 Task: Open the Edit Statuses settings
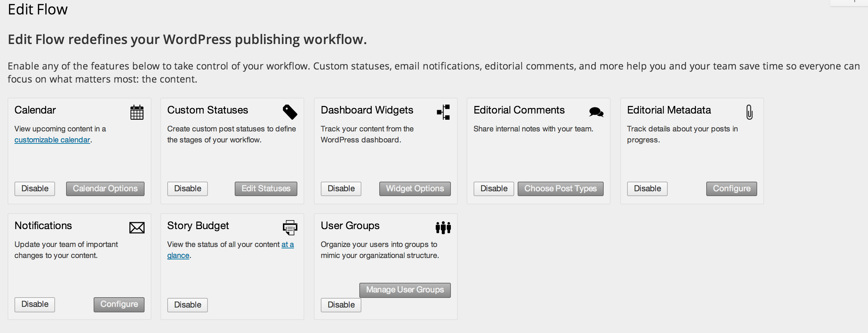click(266, 189)
